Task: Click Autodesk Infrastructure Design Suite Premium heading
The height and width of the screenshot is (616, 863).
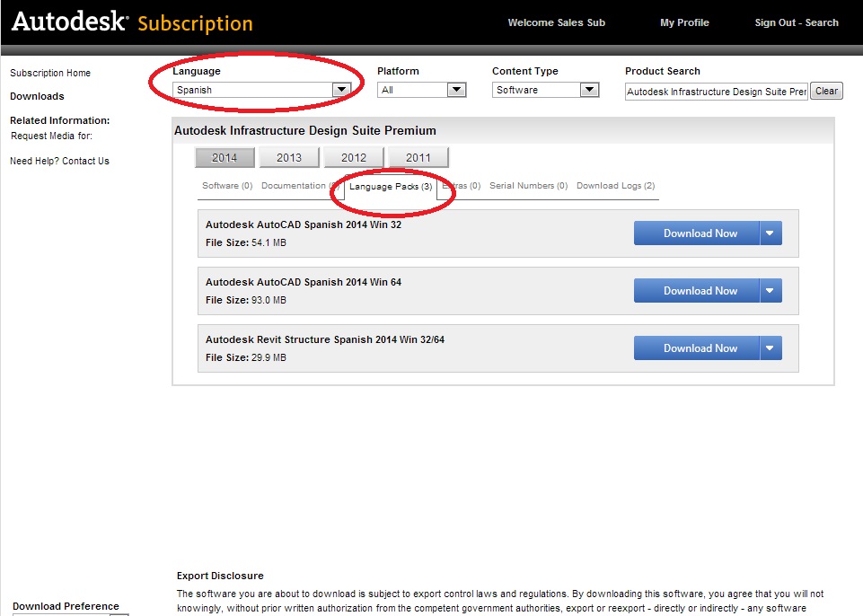Action: (x=305, y=130)
